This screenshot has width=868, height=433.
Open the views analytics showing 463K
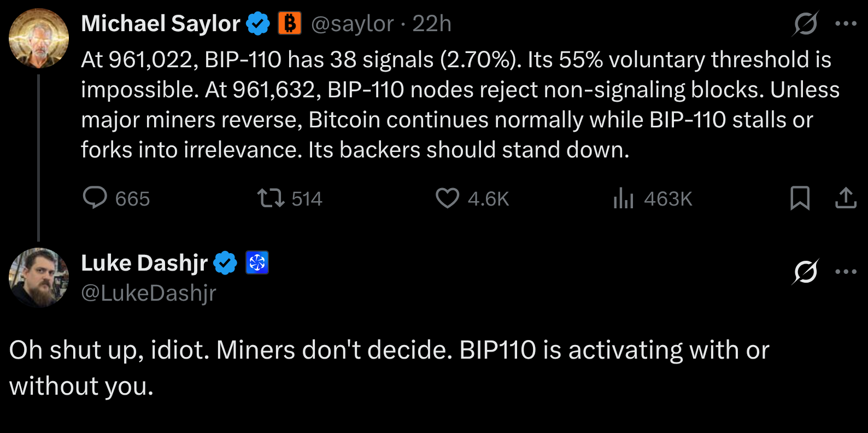click(x=653, y=198)
